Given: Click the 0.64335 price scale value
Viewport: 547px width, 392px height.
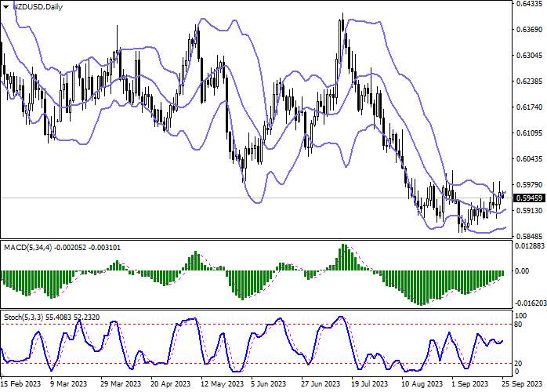Looking at the screenshot, I should click(529, 4).
